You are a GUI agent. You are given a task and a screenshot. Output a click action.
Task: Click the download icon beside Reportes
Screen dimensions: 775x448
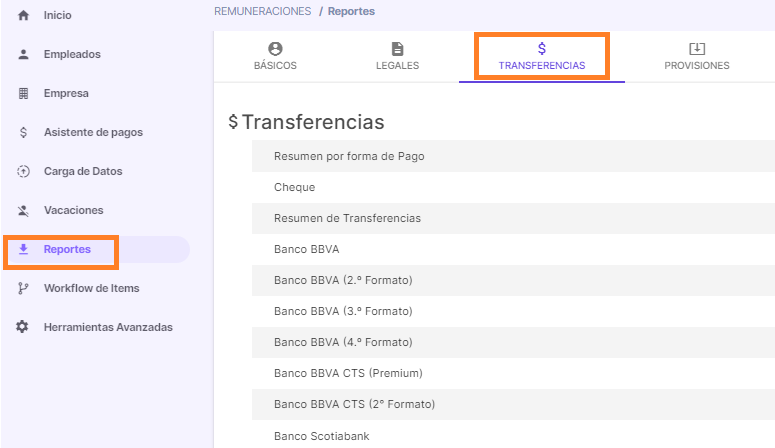click(24, 250)
